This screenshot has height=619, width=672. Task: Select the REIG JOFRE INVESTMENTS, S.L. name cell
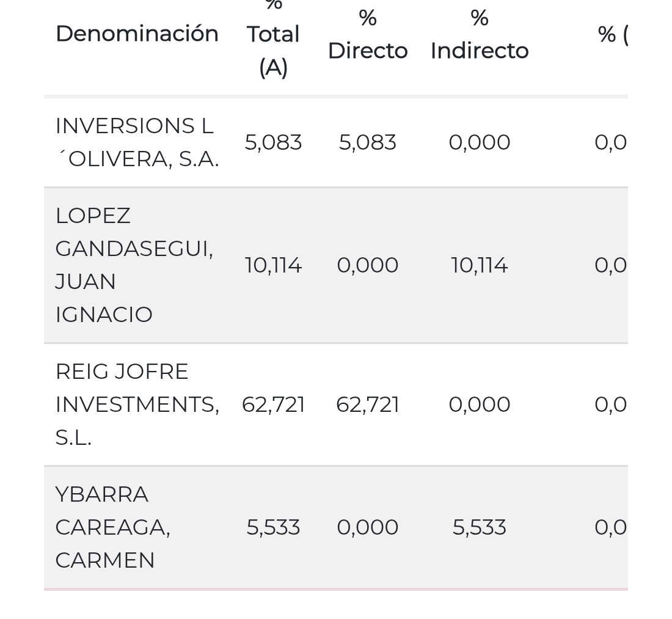click(x=137, y=405)
